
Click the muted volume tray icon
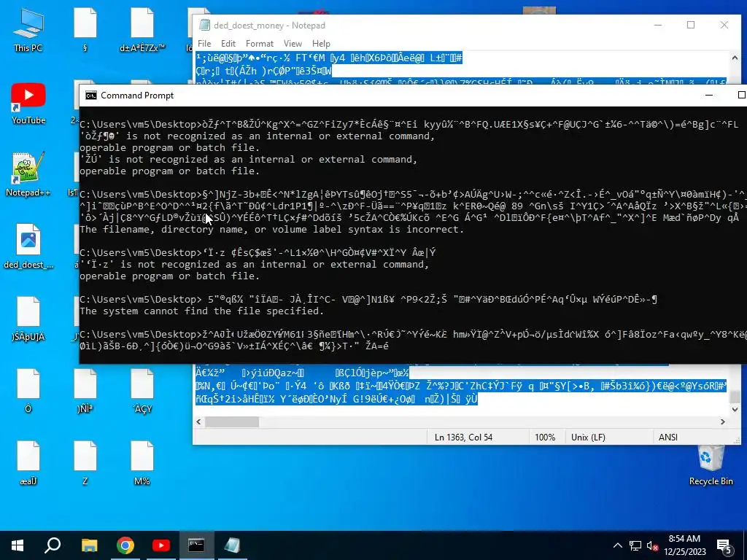[x=652, y=545]
